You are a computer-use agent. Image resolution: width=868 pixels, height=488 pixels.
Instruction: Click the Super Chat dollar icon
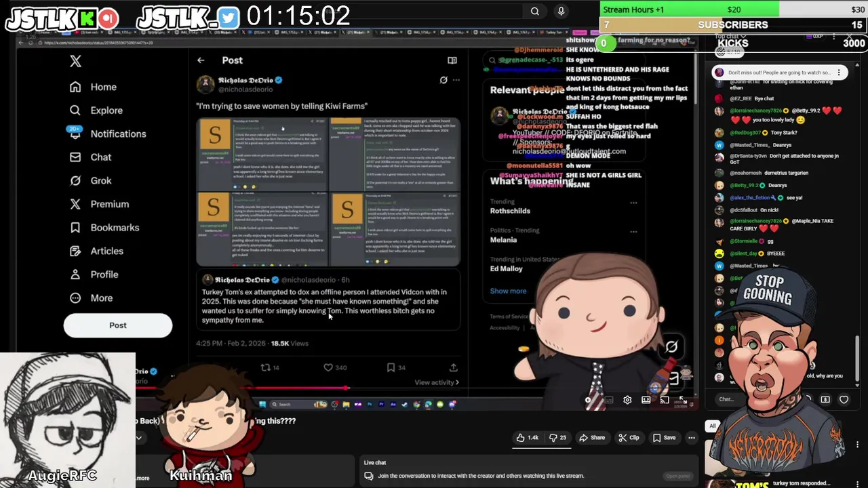coord(825,400)
